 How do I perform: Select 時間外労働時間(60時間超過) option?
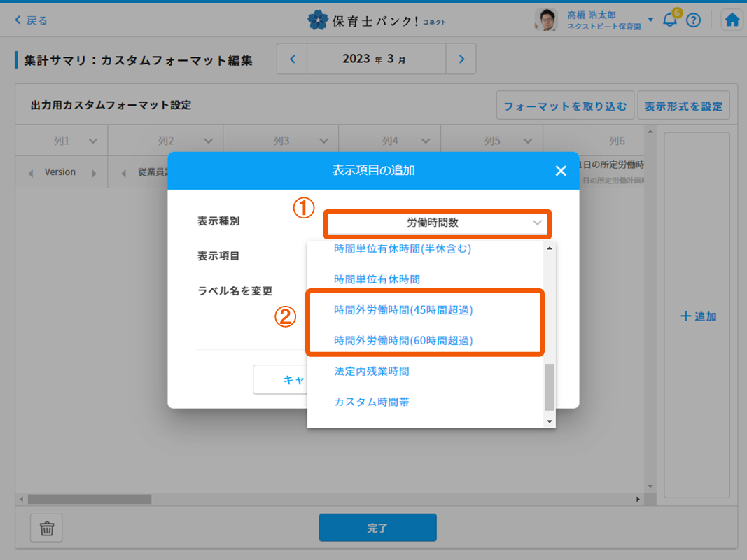(403, 341)
